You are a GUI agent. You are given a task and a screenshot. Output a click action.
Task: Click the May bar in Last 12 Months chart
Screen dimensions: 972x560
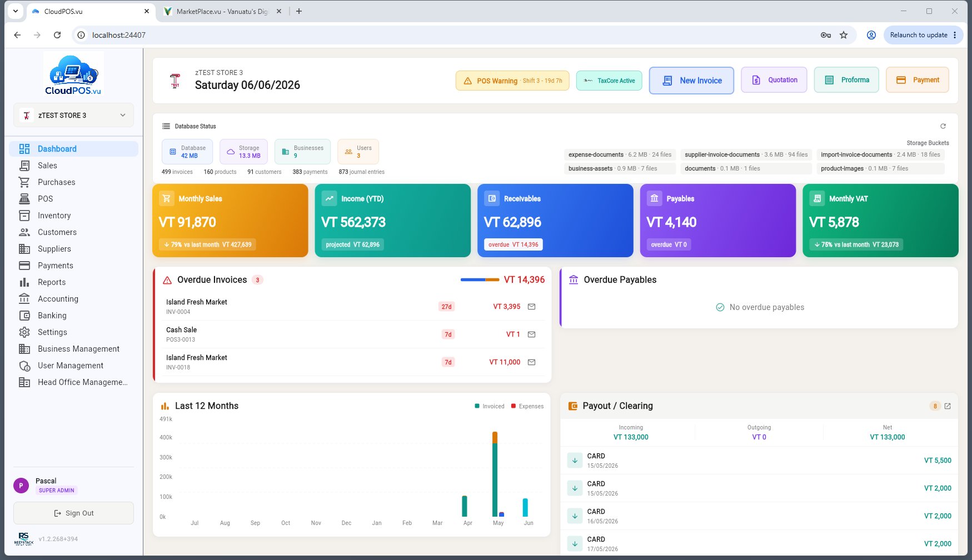pos(495,474)
